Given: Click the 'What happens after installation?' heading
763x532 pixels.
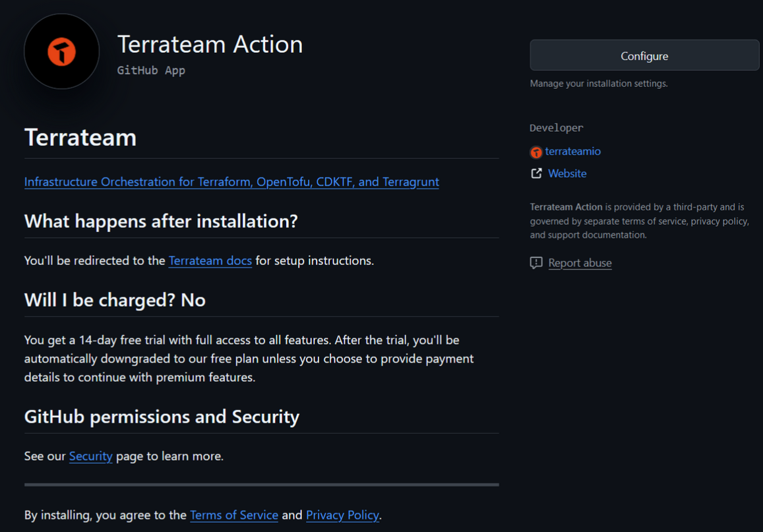Looking at the screenshot, I should tap(161, 222).
